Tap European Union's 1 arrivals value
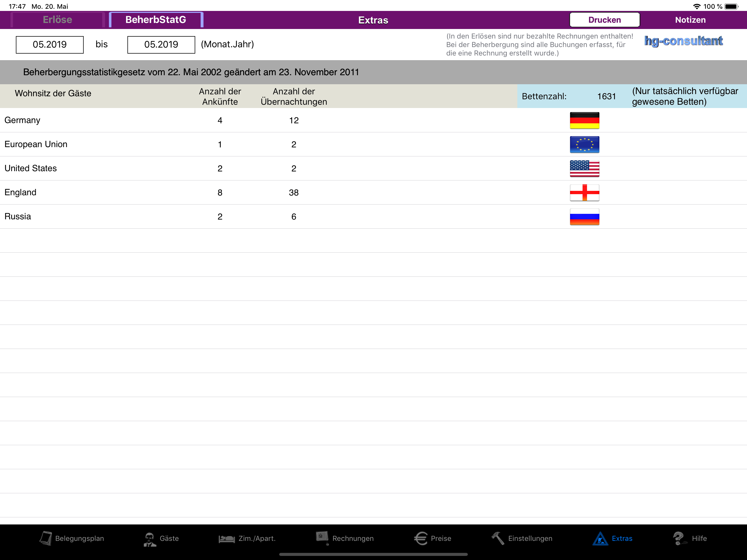 [220, 144]
